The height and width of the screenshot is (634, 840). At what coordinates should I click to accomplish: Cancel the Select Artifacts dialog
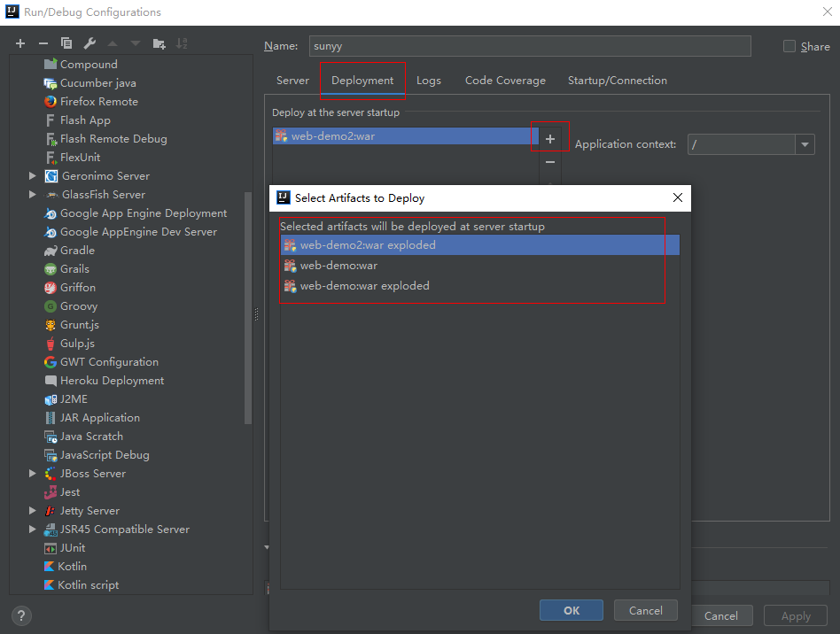(x=645, y=610)
